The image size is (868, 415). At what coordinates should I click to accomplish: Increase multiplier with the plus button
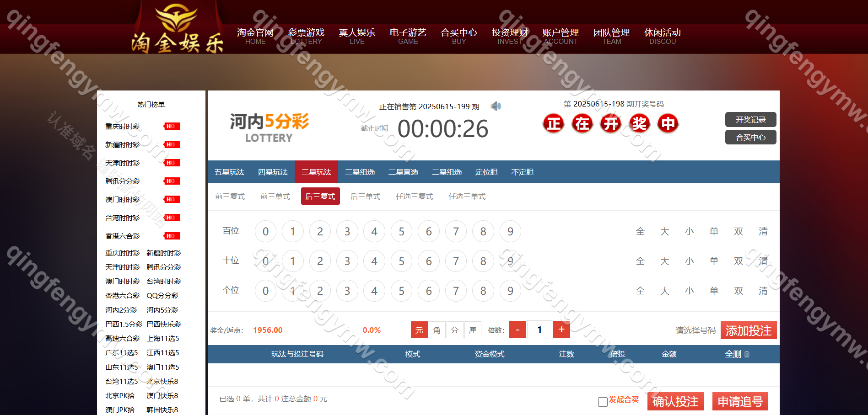tap(561, 330)
